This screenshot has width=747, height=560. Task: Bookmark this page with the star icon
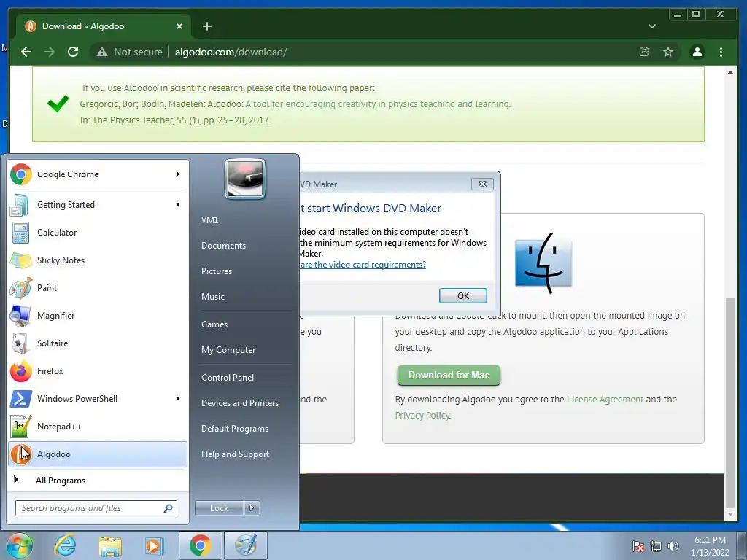point(668,52)
